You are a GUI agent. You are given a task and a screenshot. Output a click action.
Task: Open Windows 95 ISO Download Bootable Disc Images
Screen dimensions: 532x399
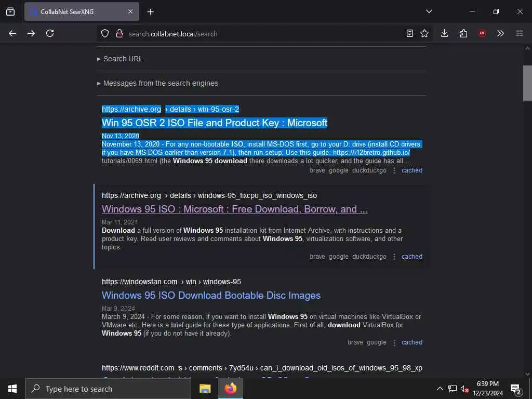coord(211,295)
